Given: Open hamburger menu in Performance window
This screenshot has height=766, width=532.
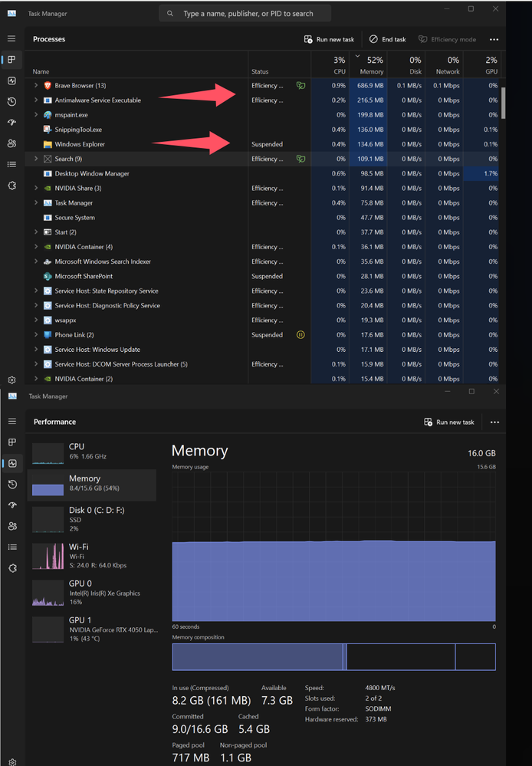Looking at the screenshot, I should [12, 421].
